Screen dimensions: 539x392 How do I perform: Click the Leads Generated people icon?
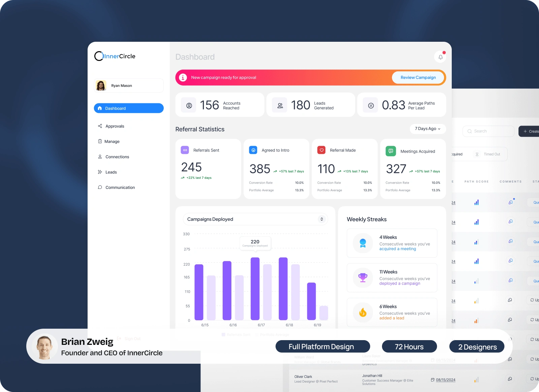(280, 105)
